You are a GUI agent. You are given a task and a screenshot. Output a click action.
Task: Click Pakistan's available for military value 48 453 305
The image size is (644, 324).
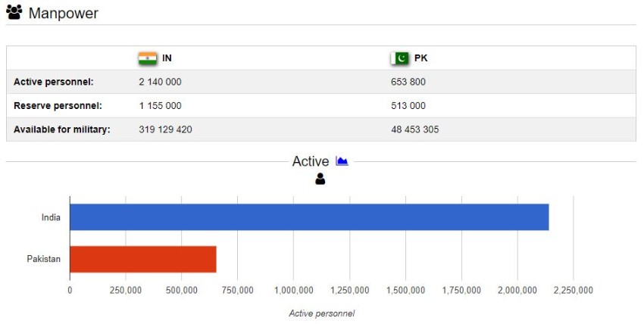414,129
